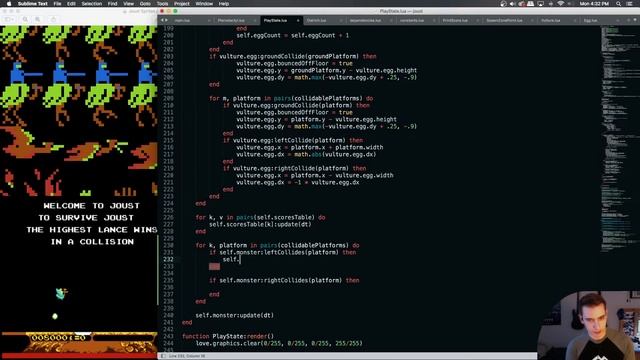Image resolution: width=640 pixels, height=360 pixels.
Task: Switch to the Egg.lua tab
Action: (x=590, y=20)
